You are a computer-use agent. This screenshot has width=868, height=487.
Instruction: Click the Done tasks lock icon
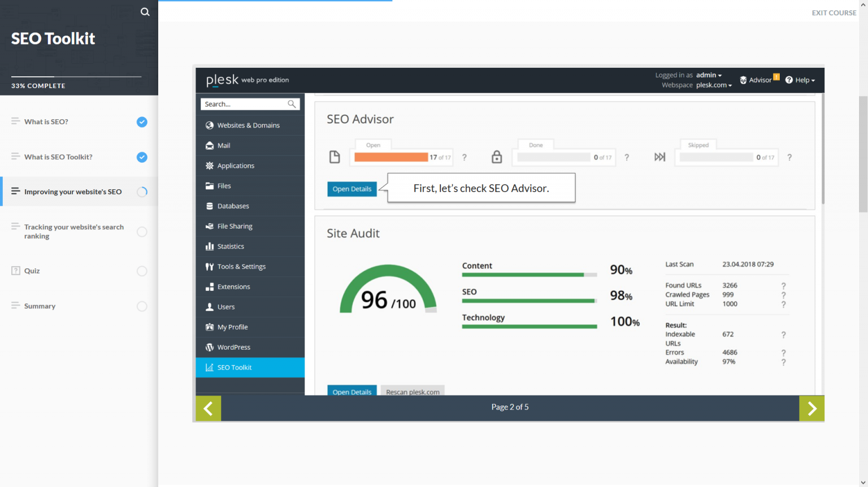497,156
